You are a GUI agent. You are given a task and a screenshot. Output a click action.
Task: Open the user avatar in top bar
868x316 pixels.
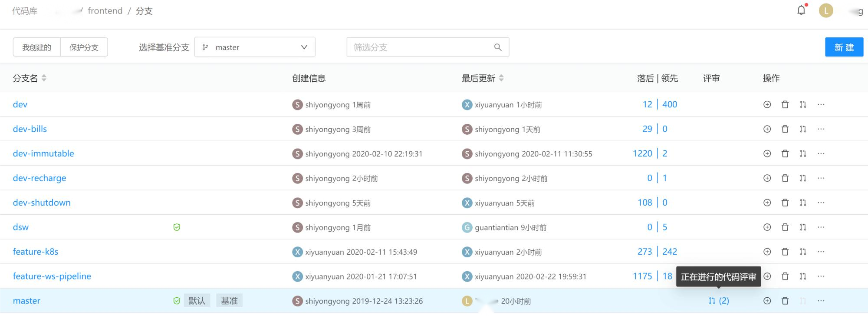click(x=825, y=11)
